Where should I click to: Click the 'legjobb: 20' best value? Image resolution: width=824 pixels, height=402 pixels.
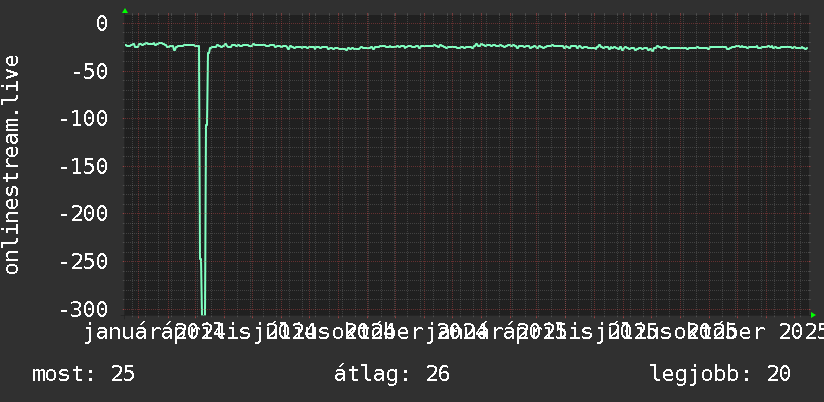coord(720,374)
